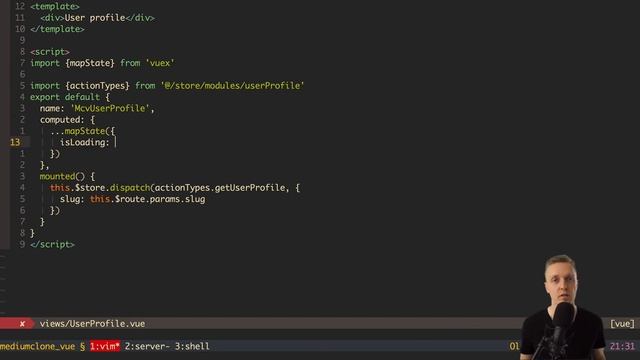Click the 'computed: {' line
The width and height of the screenshot is (640, 360).
click(67, 120)
